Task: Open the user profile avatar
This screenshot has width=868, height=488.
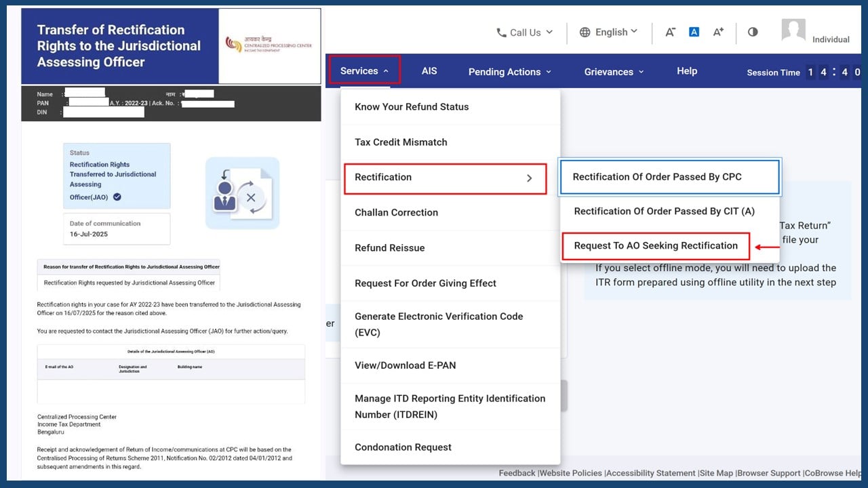Action: [793, 30]
